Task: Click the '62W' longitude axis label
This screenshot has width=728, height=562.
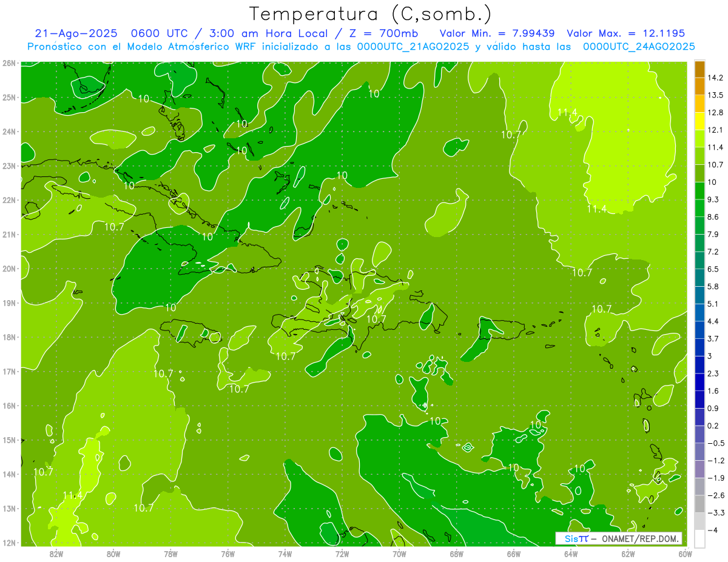Action: coord(628,554)
